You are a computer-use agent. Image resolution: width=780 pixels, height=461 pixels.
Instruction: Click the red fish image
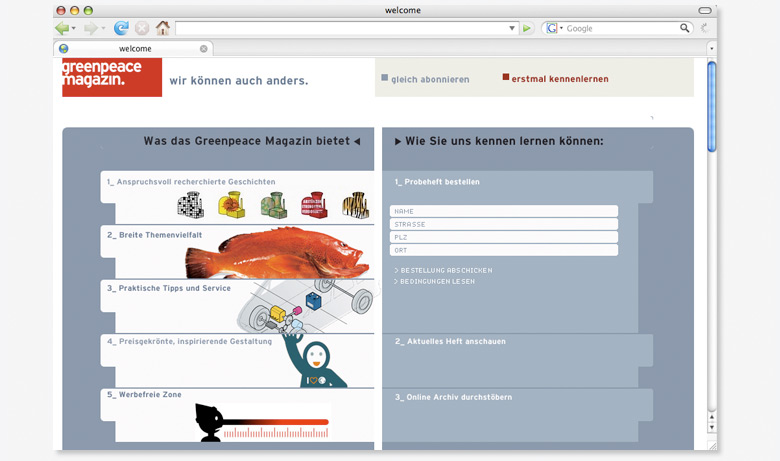coord(278,253)
